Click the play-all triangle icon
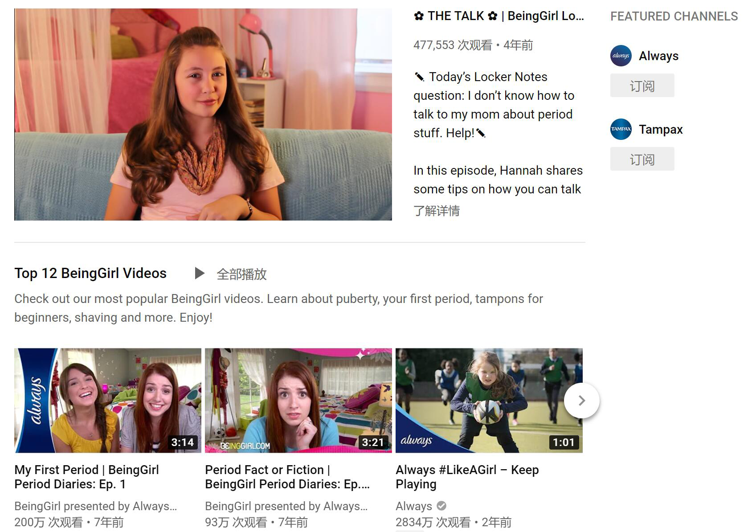 pyautogui.click(x=200, y=274)
